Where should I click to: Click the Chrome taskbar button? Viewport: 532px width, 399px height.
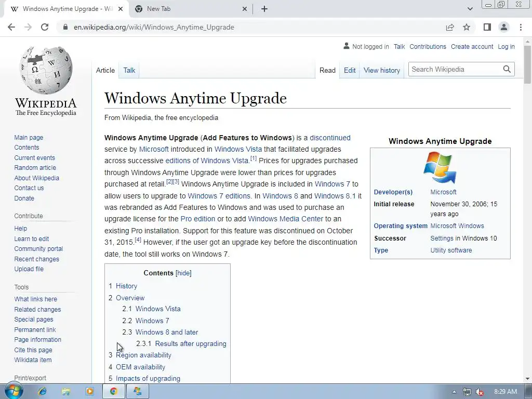click(x=114, y=392)
